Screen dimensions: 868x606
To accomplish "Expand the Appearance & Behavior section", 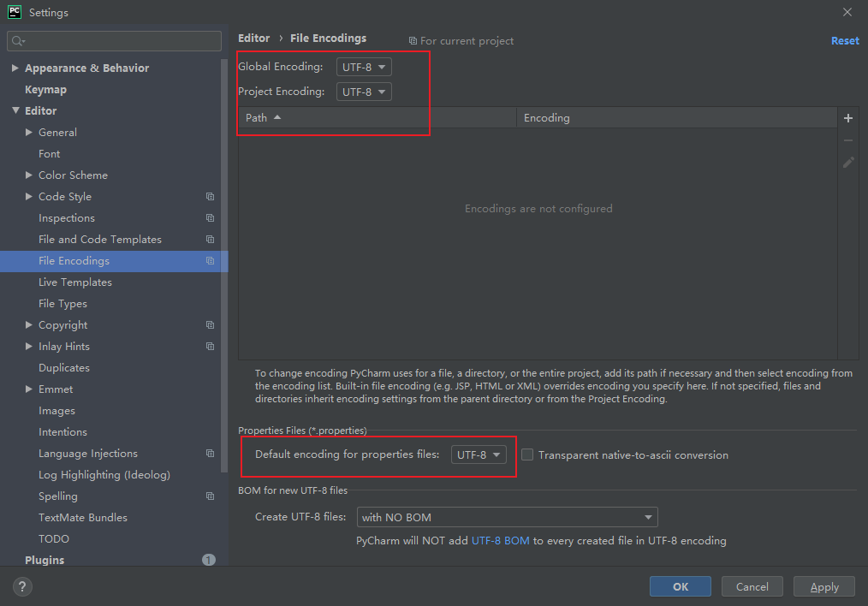I will tap(15, 68).
